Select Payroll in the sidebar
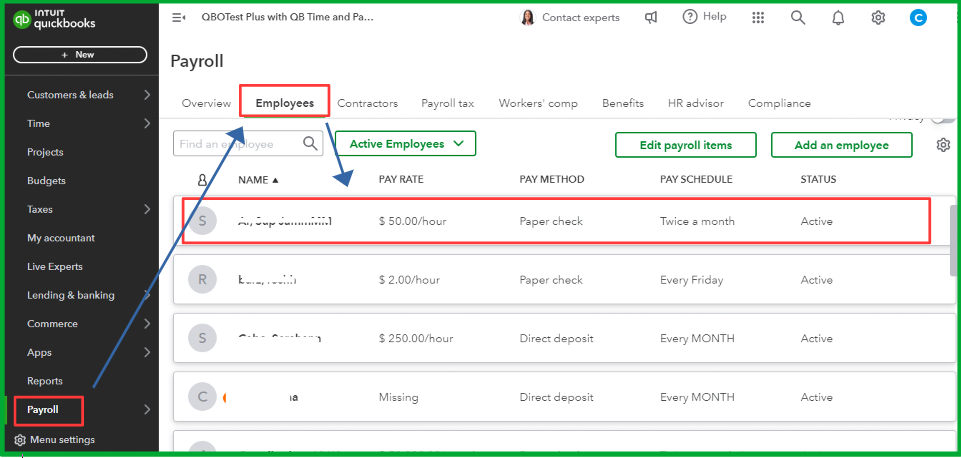The image size is (961, 458). pos(43,410)
